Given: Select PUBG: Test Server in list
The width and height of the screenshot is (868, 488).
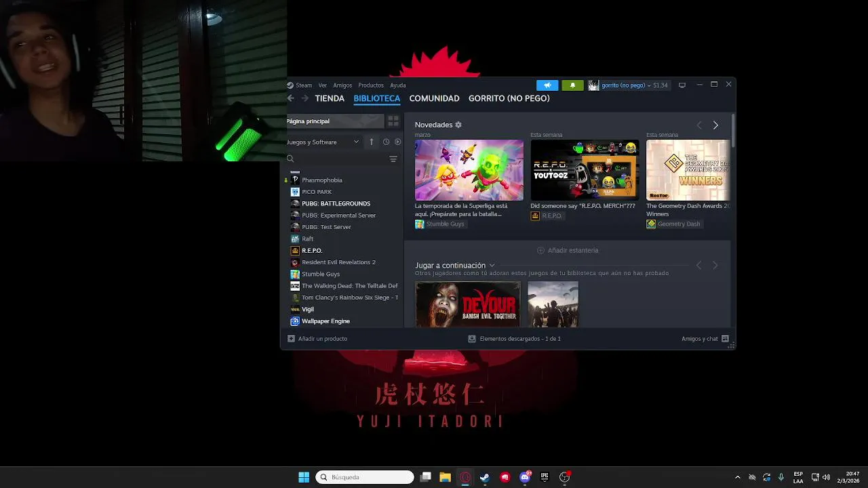Looking at the screenshot, I should [x=326, y=227].
